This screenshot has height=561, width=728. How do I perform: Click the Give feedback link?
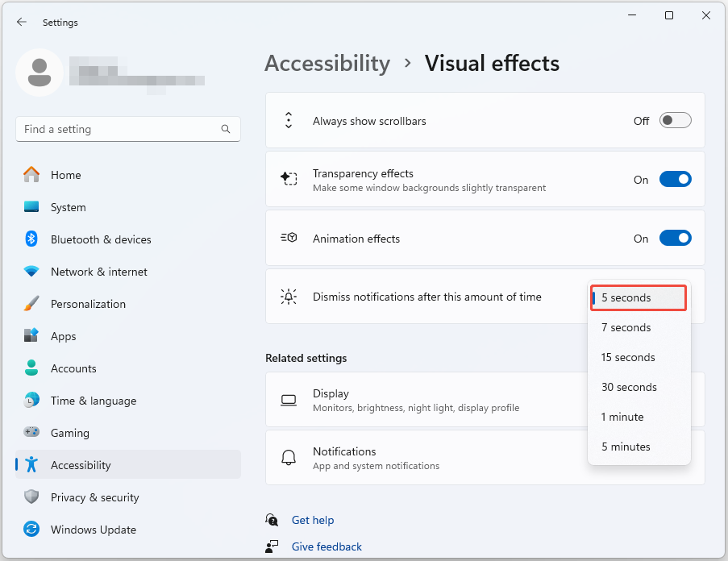tap(327, 546)
